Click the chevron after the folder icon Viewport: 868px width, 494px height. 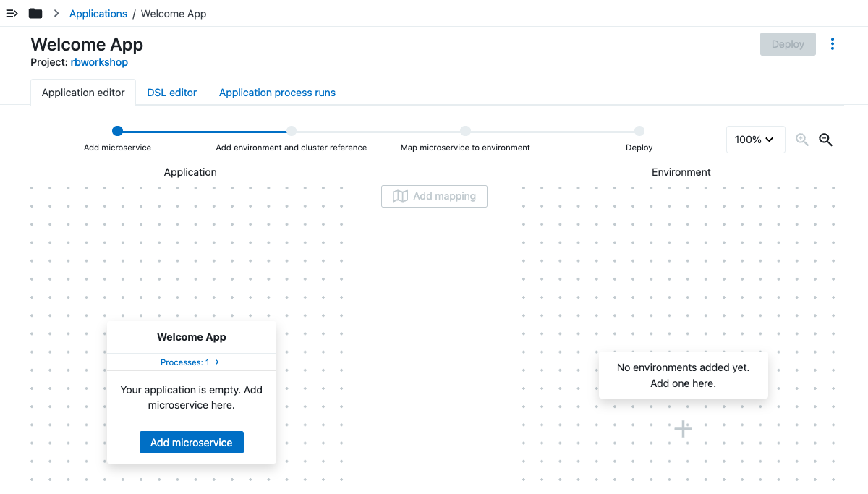click(56, 13)
